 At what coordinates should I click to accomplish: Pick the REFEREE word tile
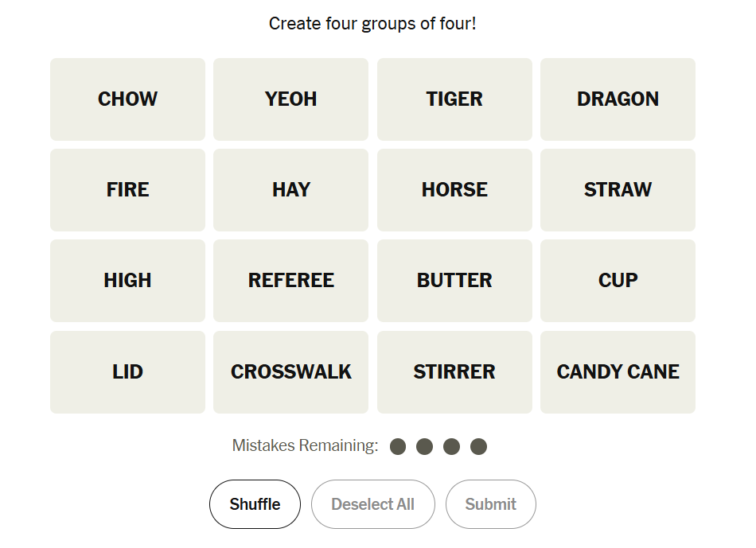tap(290, 281)
